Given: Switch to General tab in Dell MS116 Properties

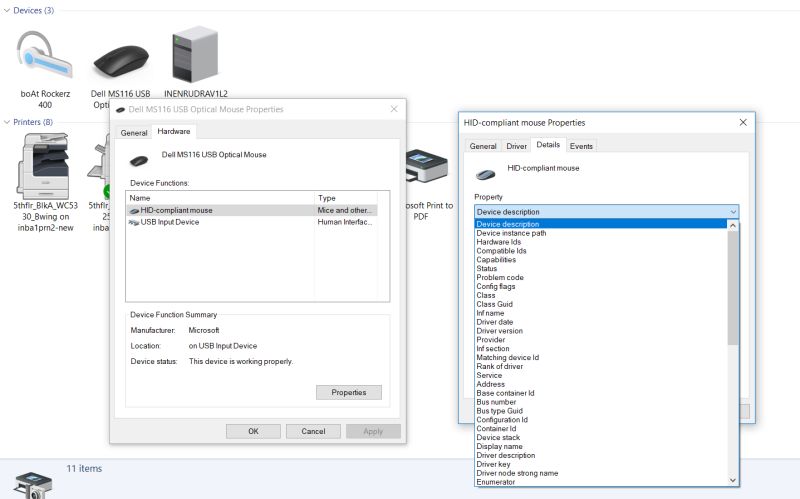Looking at the screenshot, I should tap(134, 133).
